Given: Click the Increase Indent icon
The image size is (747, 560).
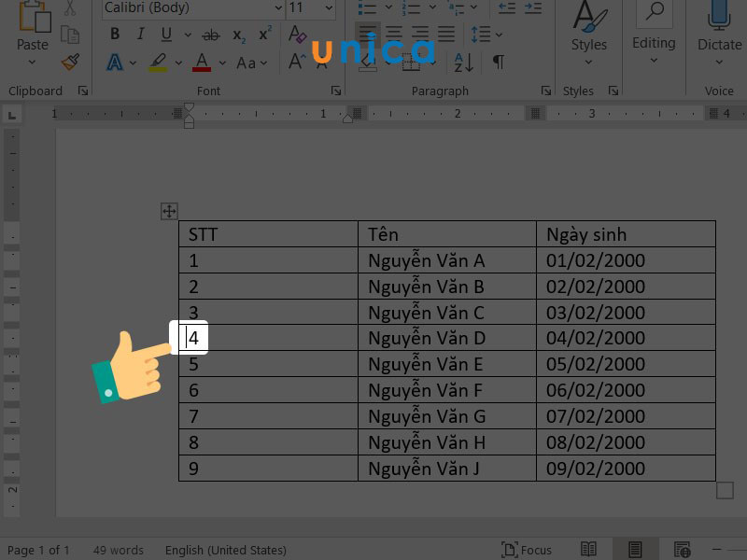Looking at the screenshot, I should pos(532,7).
